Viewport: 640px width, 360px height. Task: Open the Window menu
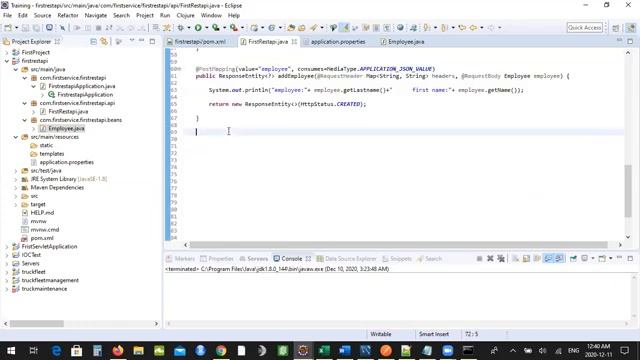point(211,16)
